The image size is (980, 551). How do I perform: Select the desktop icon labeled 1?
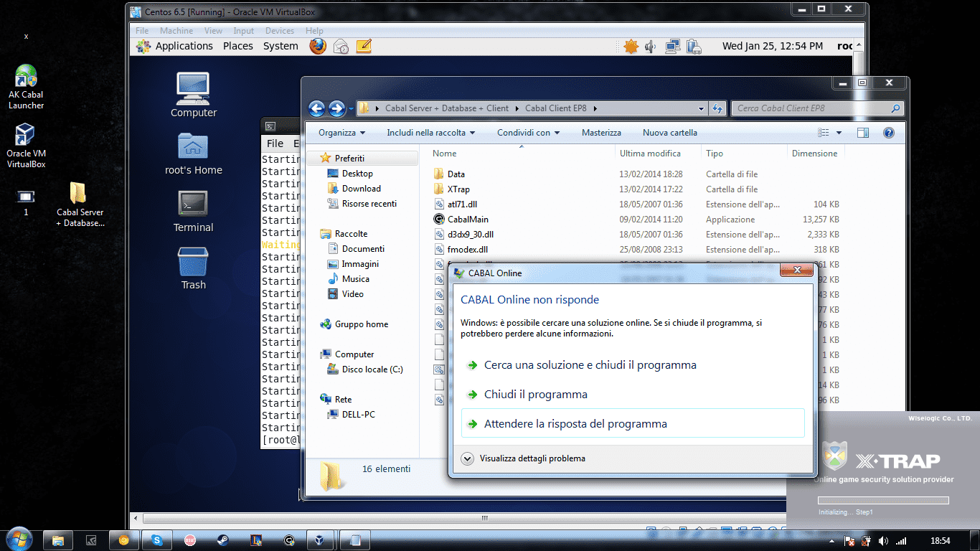point(26,202)
